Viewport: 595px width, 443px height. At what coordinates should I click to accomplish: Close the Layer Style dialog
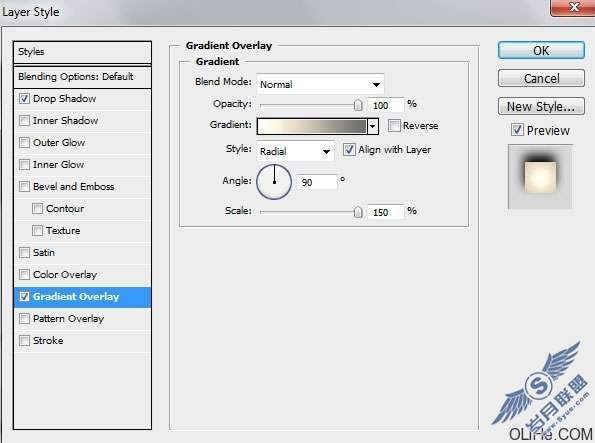point(573,8)
